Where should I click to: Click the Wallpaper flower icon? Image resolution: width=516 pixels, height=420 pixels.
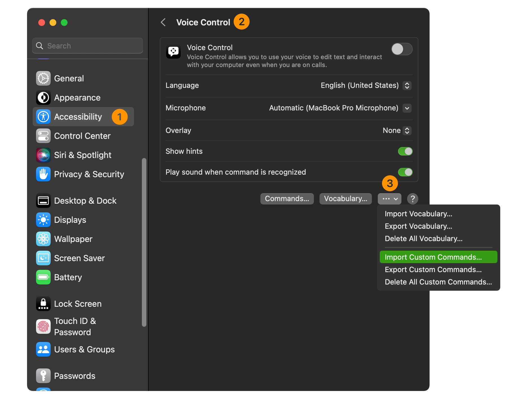[x=43, y=239]
